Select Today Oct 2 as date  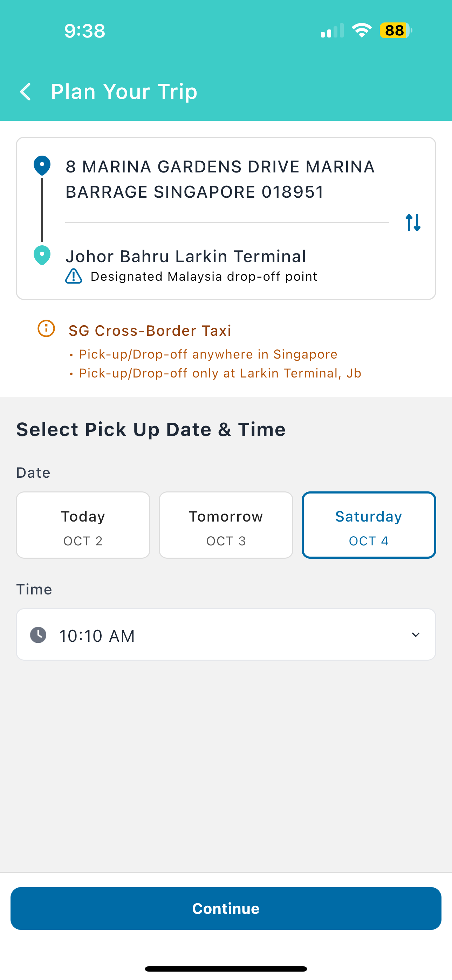83,525
